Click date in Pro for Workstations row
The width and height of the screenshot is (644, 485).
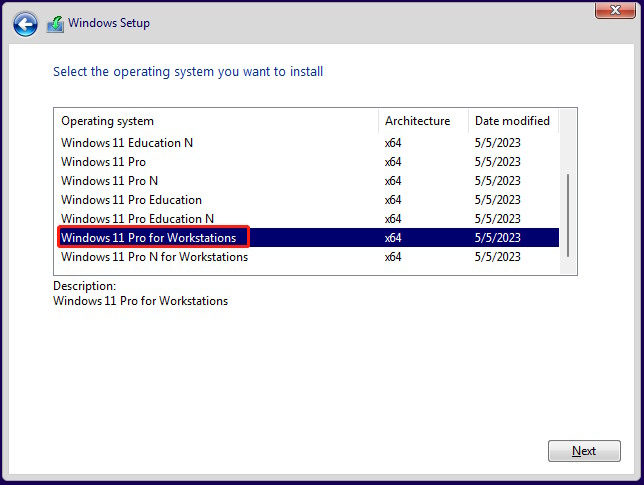click(497, 238)
